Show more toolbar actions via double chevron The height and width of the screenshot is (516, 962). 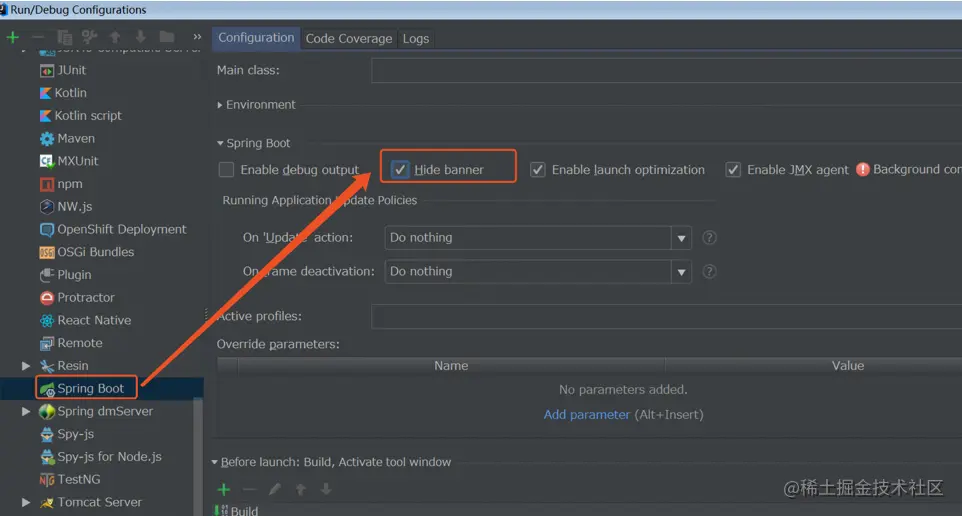click(197, 37)
